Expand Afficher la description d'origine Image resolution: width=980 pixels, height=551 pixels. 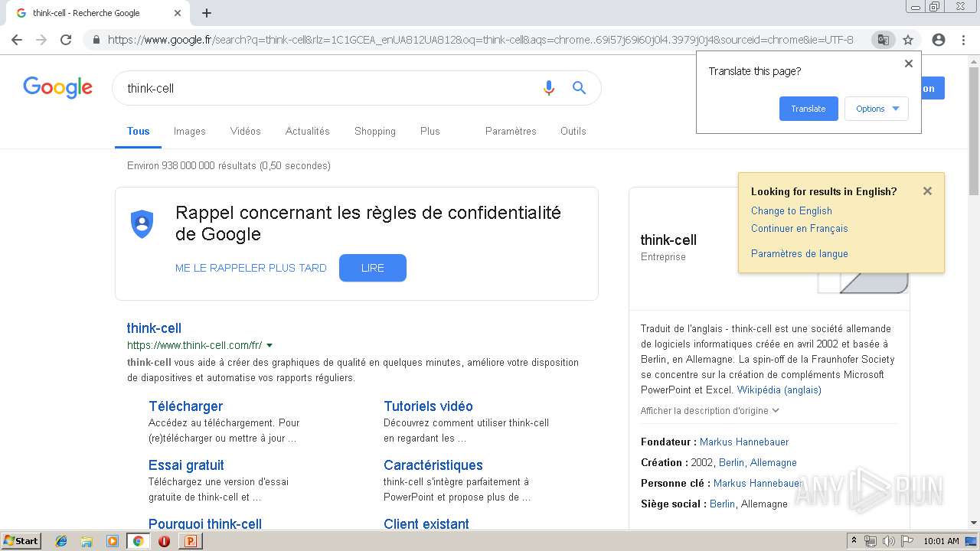(x=710, y=411)
